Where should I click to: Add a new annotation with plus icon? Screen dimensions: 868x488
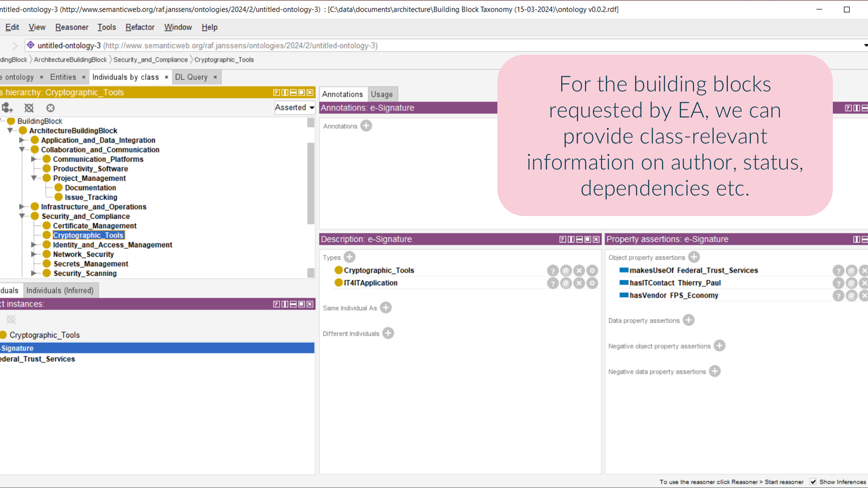pos(366,126)
